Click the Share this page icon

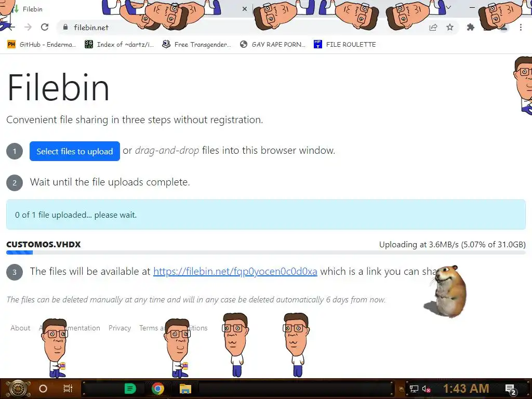pyautogui.click(x=433, y=28)
